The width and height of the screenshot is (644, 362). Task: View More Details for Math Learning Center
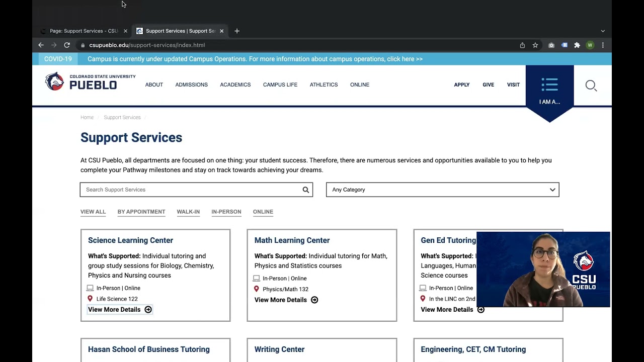click(286, 300)
